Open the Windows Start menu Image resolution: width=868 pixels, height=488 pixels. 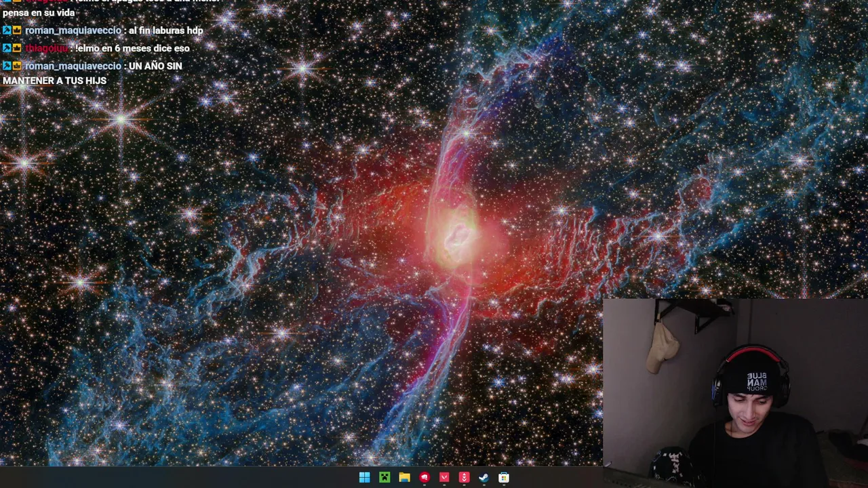[364, 478]
